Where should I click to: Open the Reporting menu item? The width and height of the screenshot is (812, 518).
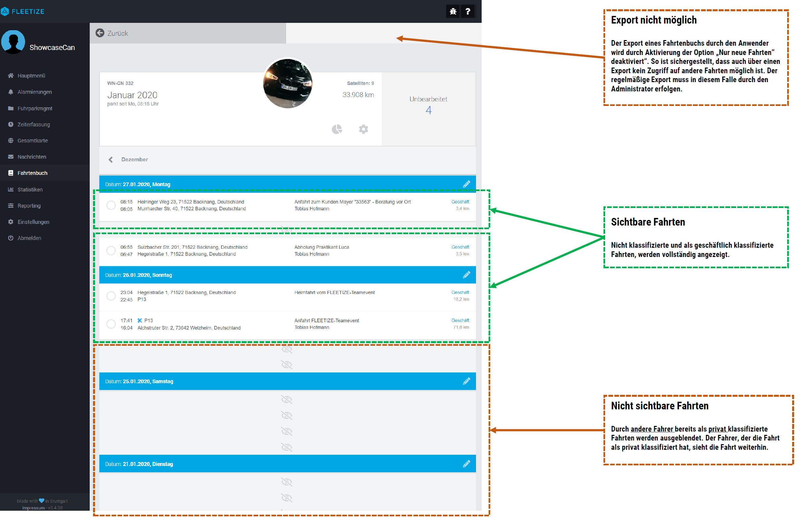[29, 206]
